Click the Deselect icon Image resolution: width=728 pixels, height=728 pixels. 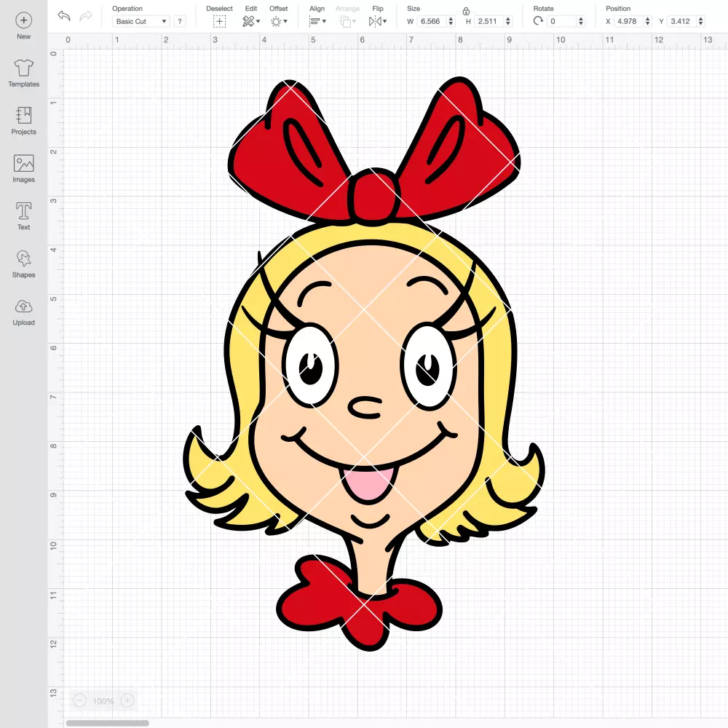219,21
